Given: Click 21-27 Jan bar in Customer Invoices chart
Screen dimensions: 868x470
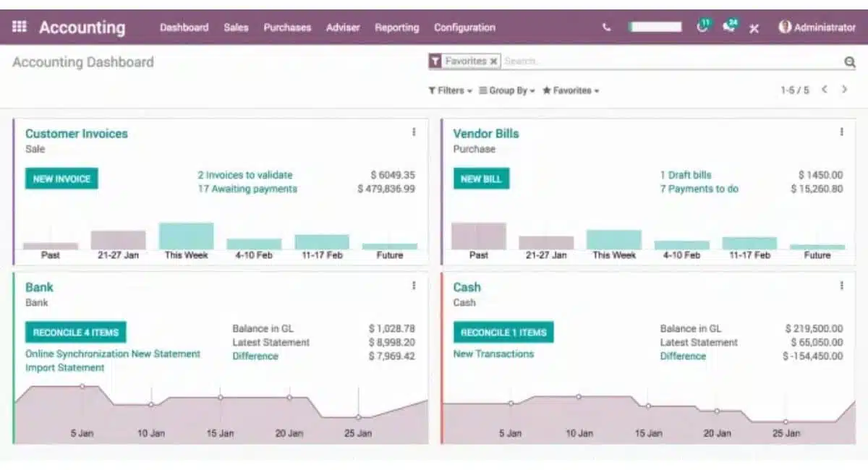Looking at the screenshot, I should 118,240.
